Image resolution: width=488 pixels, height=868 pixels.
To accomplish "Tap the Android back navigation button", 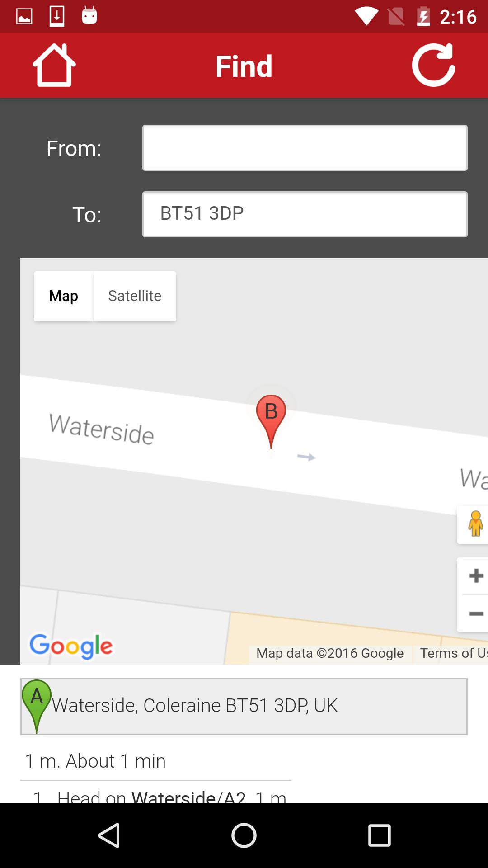I will coord(109,835).
